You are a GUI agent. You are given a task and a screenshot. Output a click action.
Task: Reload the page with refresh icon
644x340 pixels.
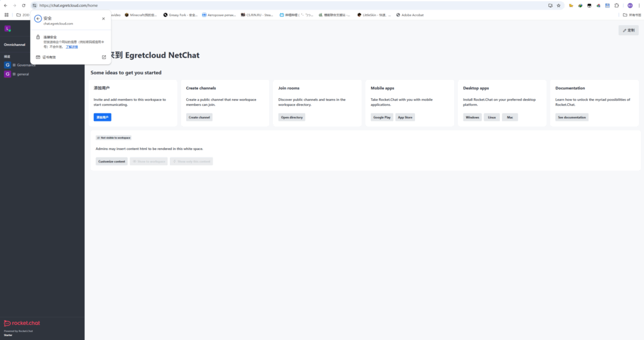point(23,5)
